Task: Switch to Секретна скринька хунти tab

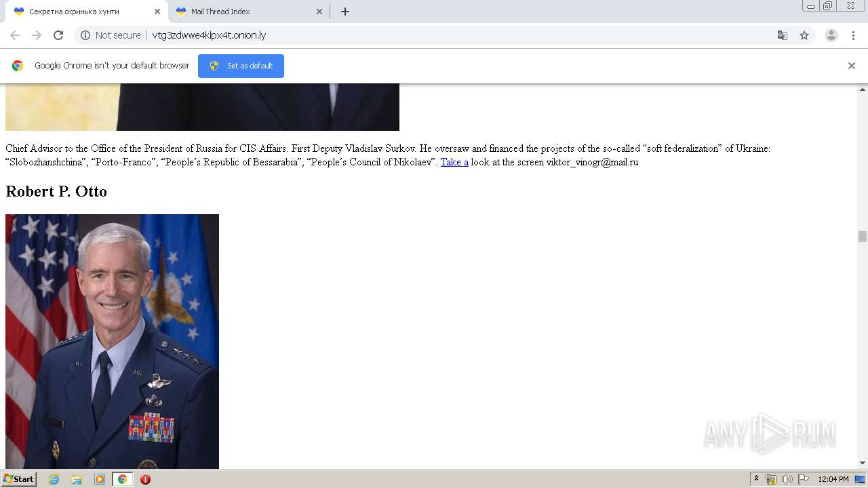Action: [x=87, y=12]
